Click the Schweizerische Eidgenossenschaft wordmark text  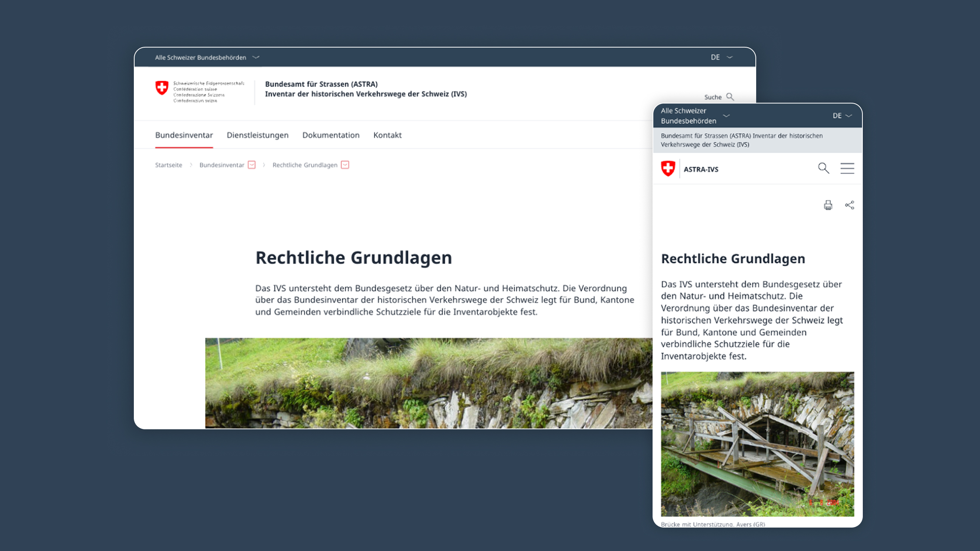pos(208,91)
